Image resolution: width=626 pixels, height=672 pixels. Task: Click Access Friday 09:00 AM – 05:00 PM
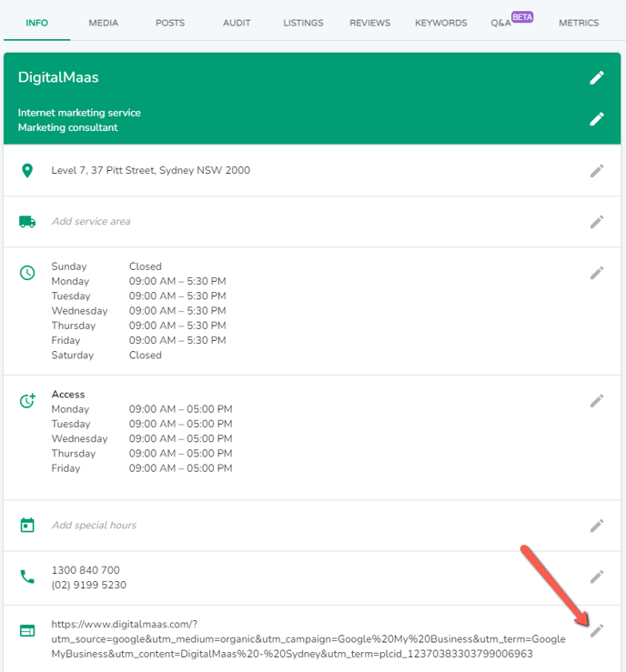[142, 468]
